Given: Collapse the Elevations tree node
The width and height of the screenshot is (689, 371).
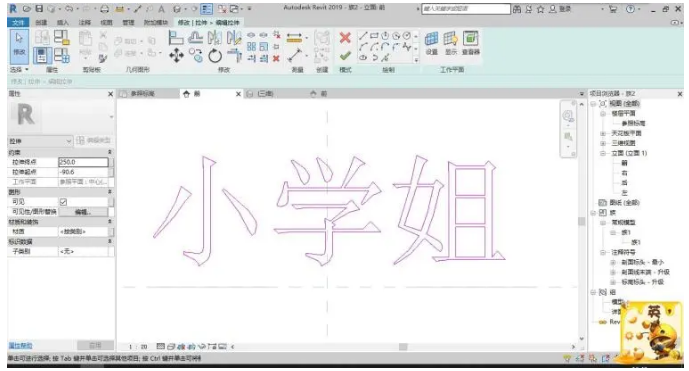Looking at the screenshot, I should click(603, 153).
